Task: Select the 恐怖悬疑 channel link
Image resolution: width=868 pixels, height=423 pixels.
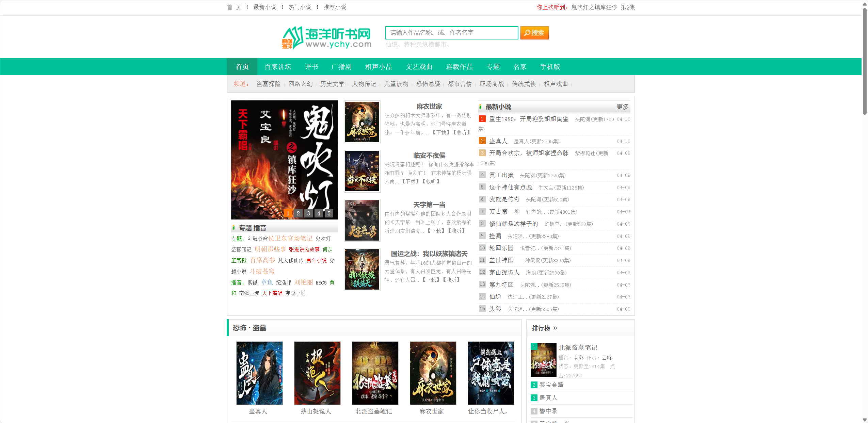Action: (428, 84)
